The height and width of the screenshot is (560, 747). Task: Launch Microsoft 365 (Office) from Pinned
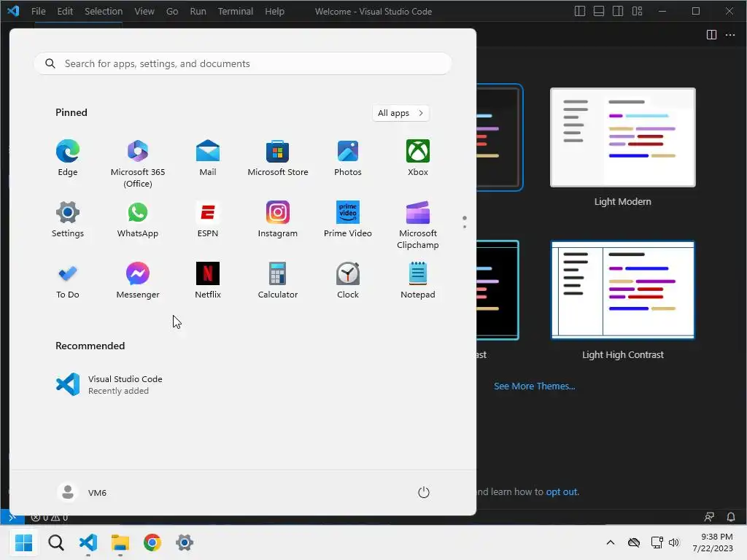138,164
